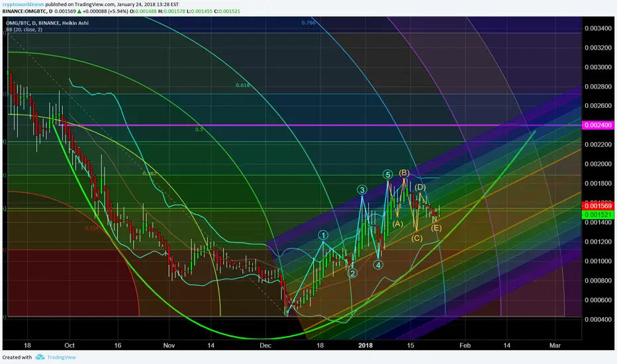Click the circled wave 3 label
The width and height of the screenshot is (617, 364).
pyautogui.click(x=362, y=190)
